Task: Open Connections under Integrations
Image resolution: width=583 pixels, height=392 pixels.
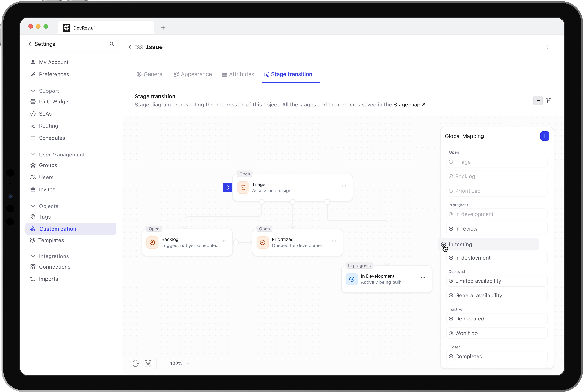Action: click(x=55, y=267)
